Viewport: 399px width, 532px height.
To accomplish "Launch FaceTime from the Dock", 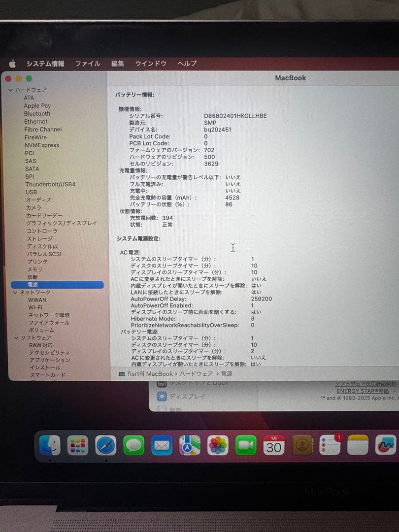I will click(246, 445).
